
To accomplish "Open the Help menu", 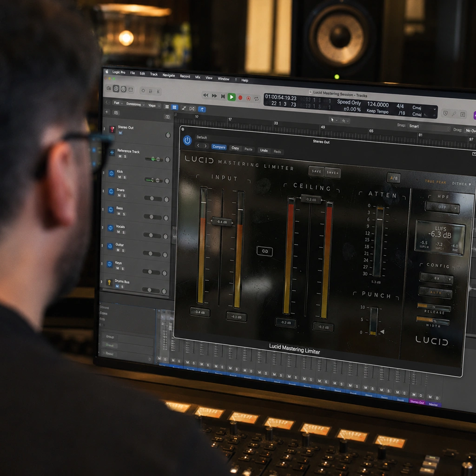I will 245,80.
